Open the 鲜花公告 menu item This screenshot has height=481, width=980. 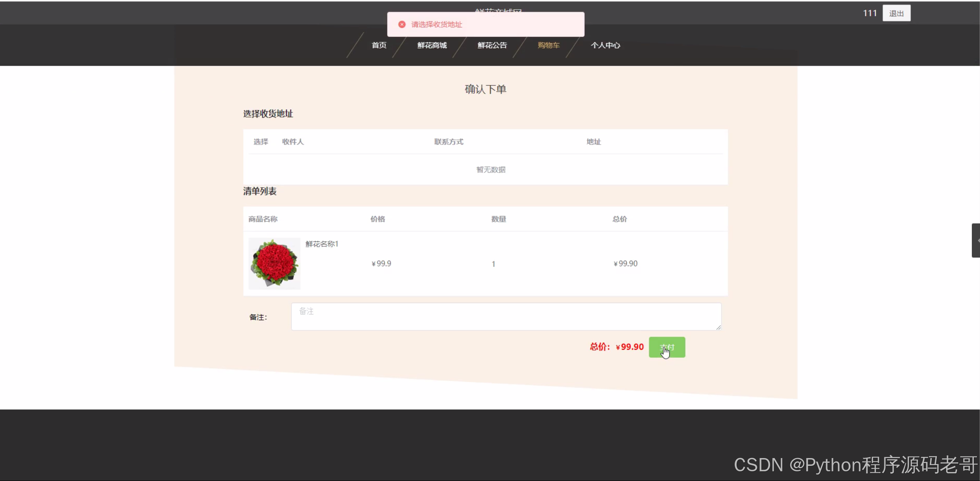tap(492, 45)
